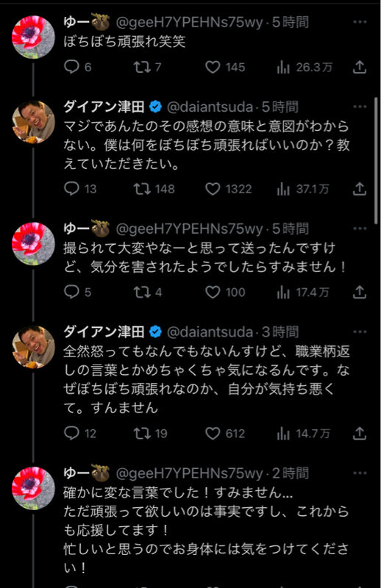Share the tweet with 14.7万 views

click(359, 434)
